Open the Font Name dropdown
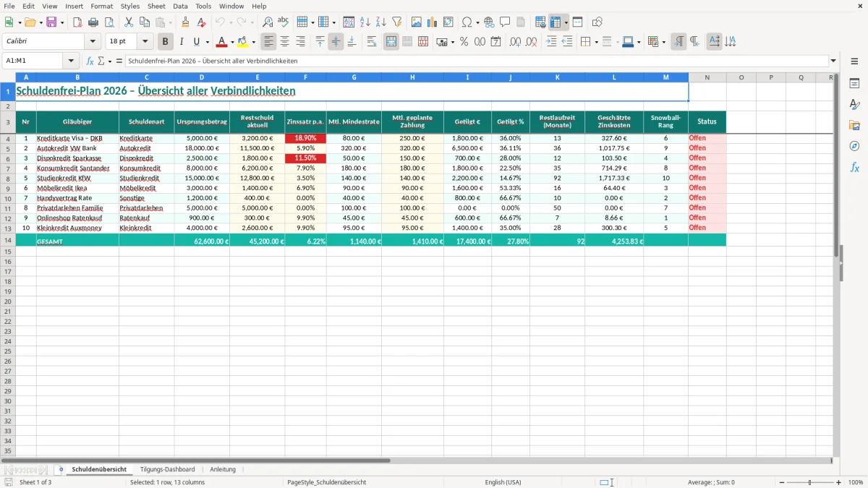The height and width of the screenshot is (488, 868). (93, 42)
